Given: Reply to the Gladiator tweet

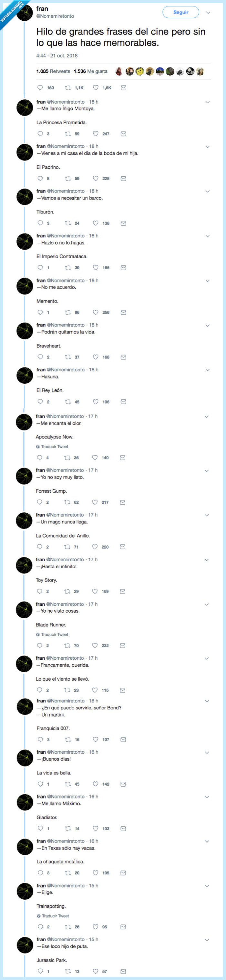Looking at the screenshot, I should coord(40,828).
